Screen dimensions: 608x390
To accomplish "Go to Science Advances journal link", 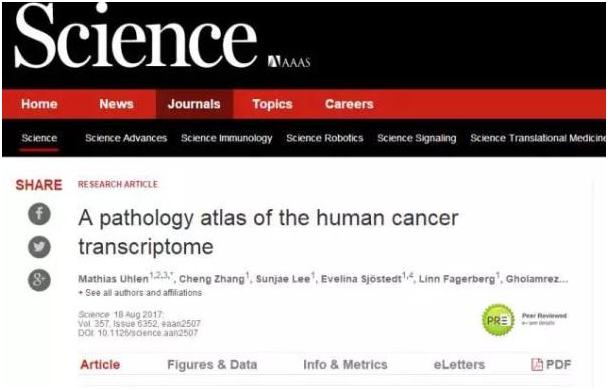I will coord(126,138).
